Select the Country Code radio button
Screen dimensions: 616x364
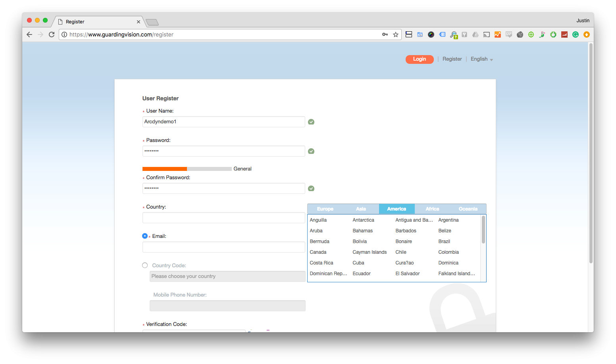(x=145, y=265)
